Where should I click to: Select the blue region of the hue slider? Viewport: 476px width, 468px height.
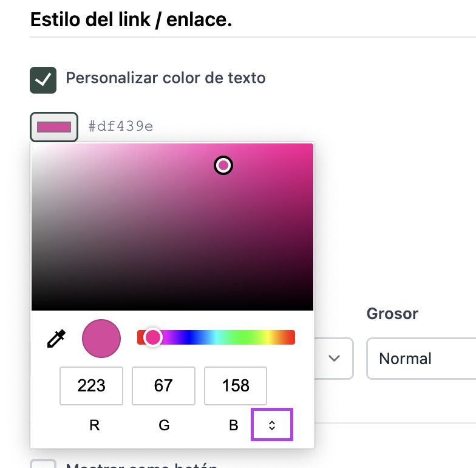point(193,337)
